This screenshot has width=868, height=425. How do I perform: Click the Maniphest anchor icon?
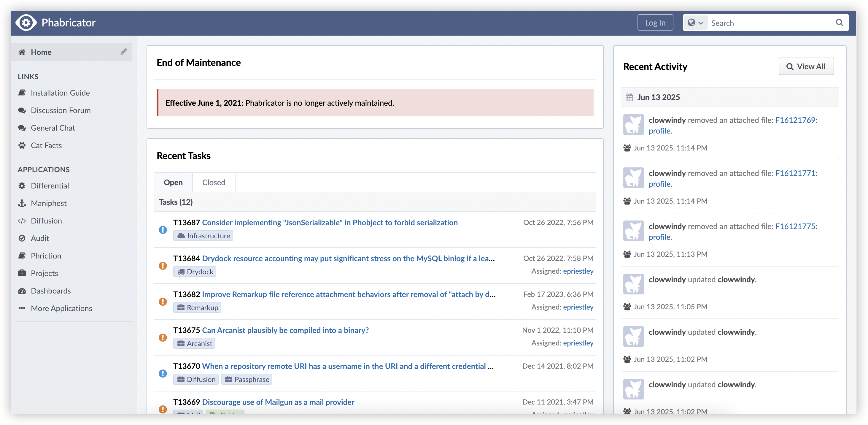click(22, 203)
